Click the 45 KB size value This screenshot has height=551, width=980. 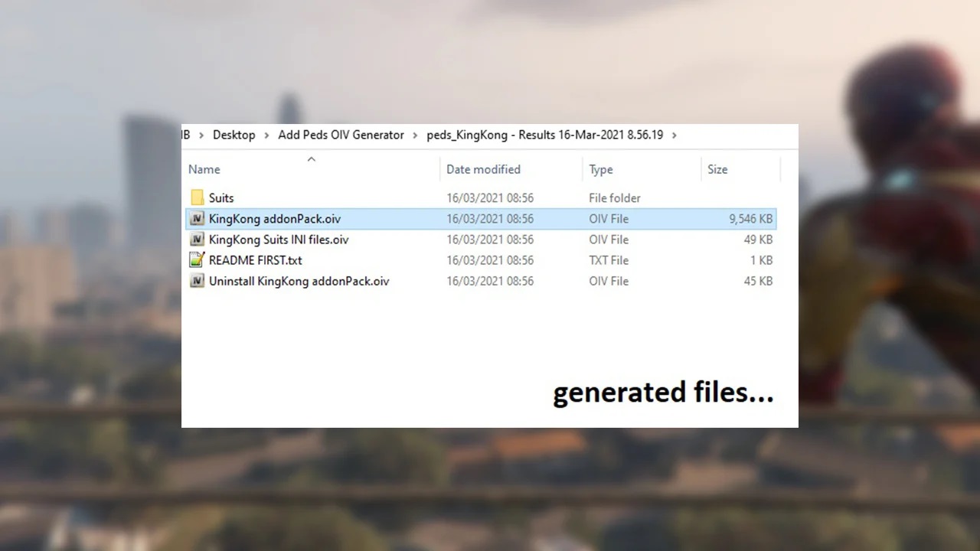[758, 281]
